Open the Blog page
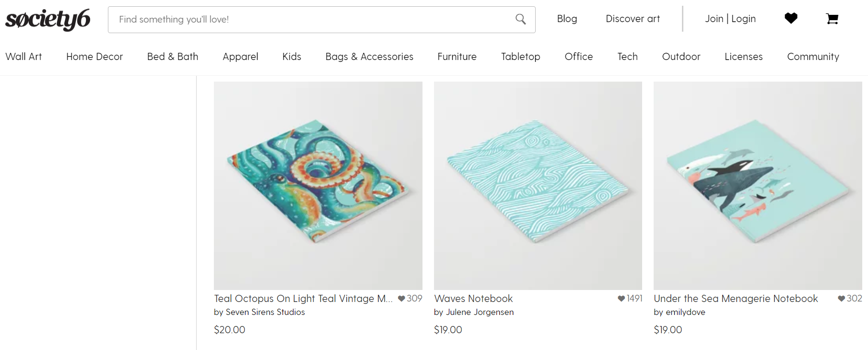 click(567, 19)
